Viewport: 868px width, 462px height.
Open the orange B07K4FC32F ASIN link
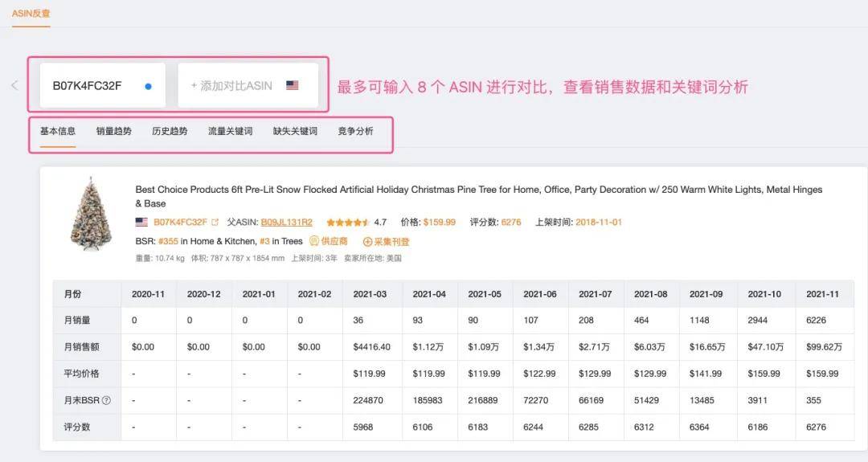[180, 223]
